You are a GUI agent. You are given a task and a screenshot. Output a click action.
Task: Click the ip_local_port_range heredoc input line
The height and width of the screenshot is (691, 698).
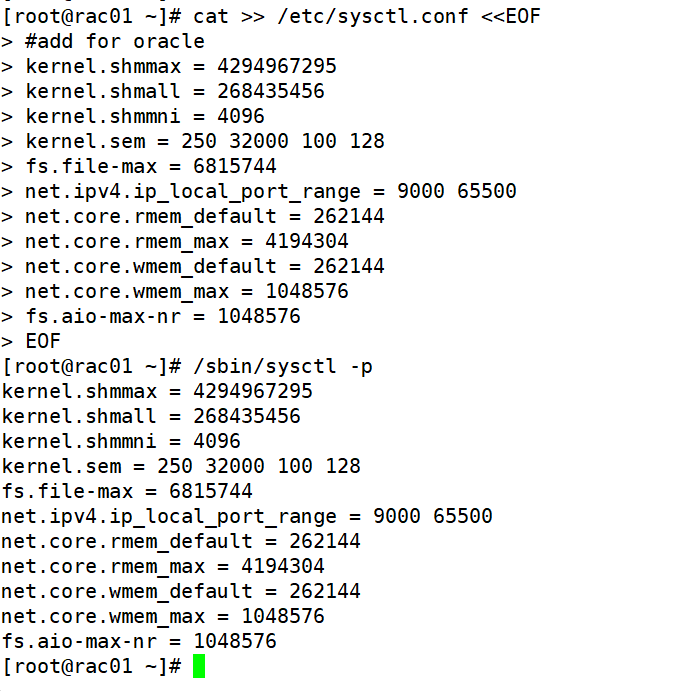[270, 191]
